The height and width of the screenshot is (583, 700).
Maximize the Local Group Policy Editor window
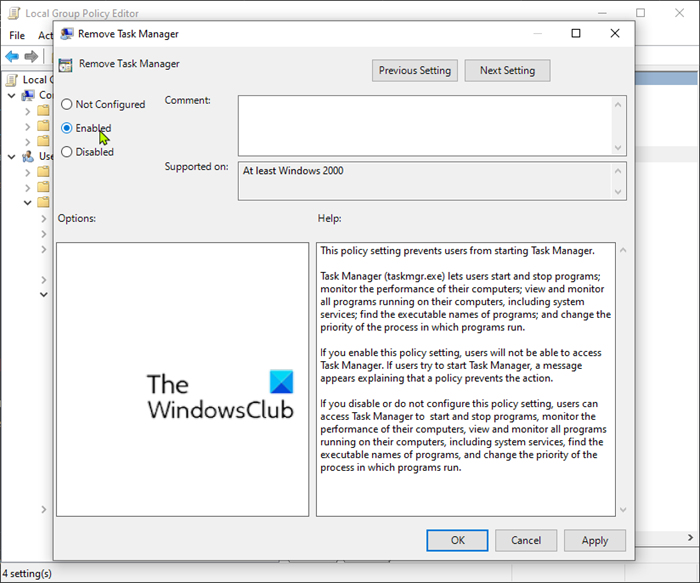coord(641,13)
